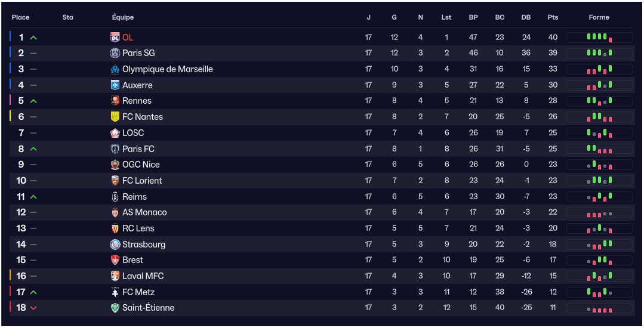Viewport: 644px width, 328px height.
Task: Click the Strasbourg club badge icon
Action: (115, 245)
